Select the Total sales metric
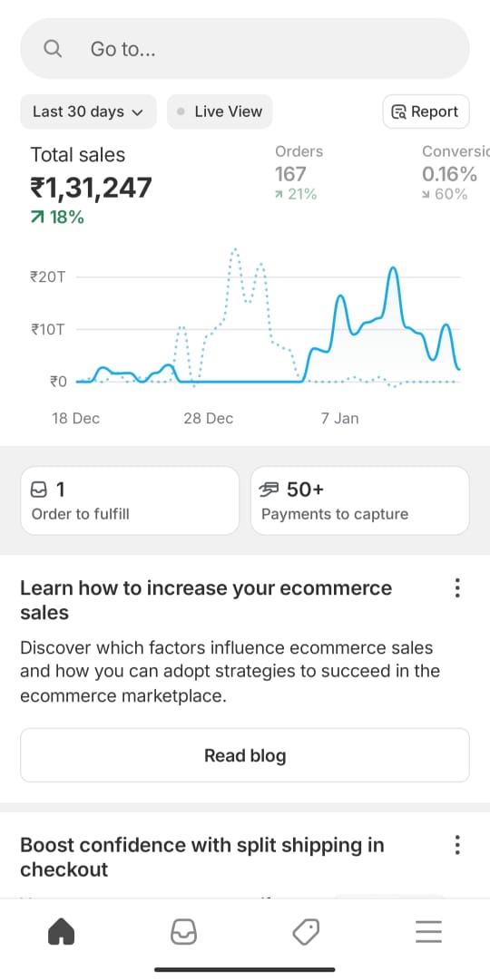 pos(92,185)
